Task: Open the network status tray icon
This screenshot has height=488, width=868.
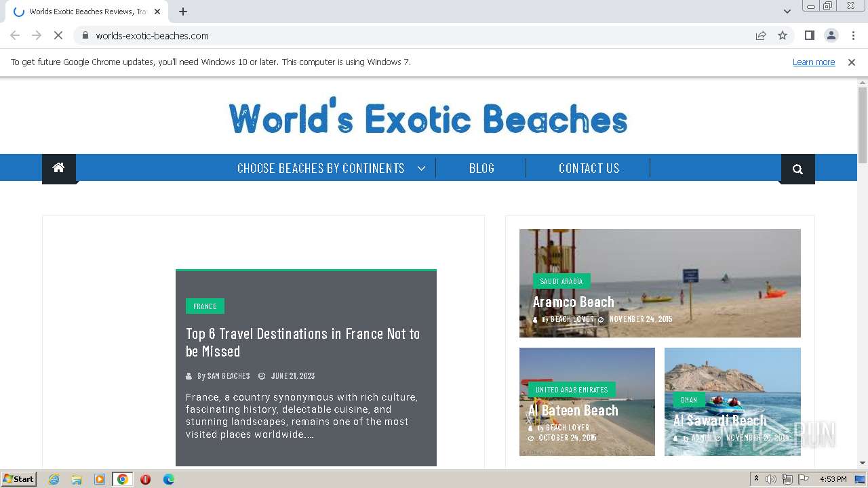Action: coord(787,479)
